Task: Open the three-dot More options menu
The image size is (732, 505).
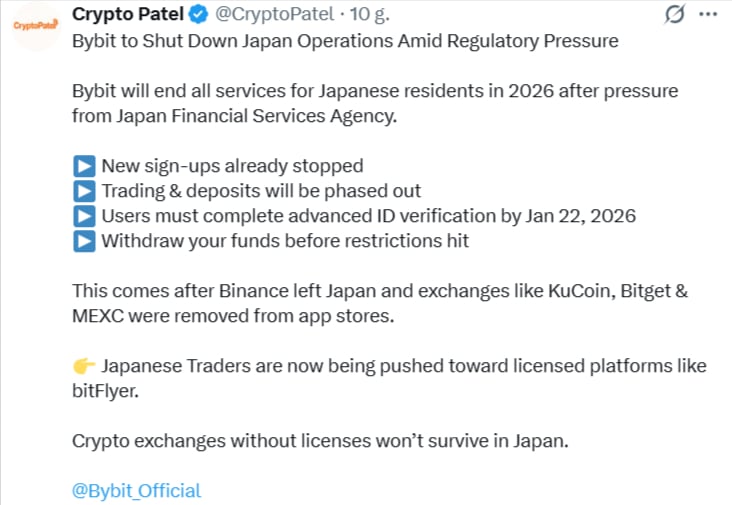Action: (x=707, y=17)
